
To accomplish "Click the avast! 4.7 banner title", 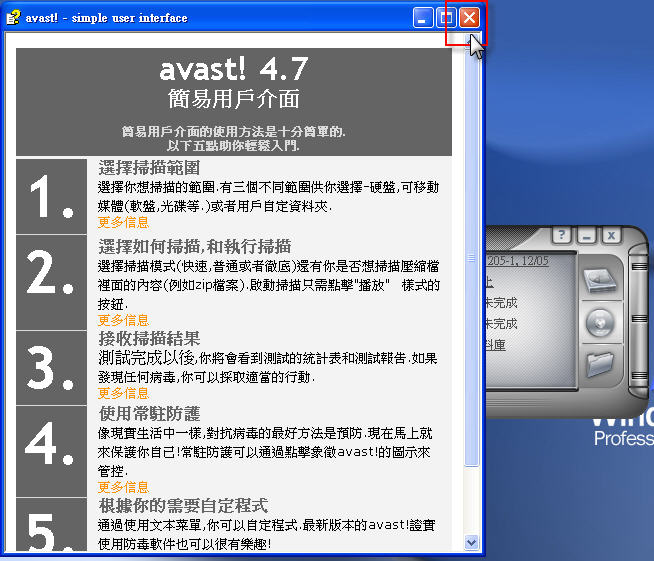I will [234, 70].
